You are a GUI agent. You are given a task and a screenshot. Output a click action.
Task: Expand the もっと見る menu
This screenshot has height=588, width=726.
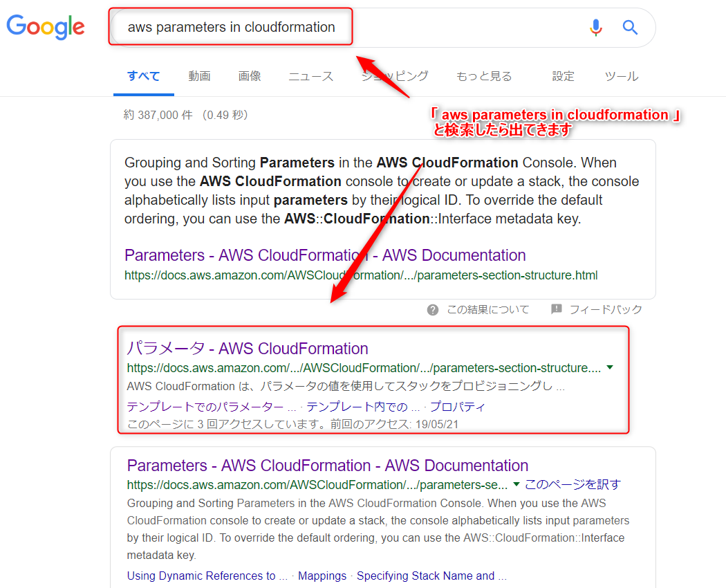(484, 76)
